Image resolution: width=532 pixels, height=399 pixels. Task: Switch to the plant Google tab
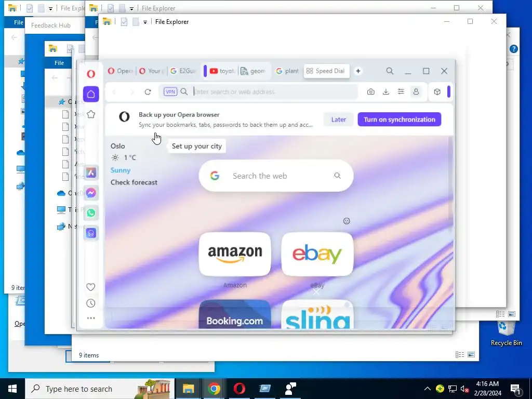pos(287,71)
